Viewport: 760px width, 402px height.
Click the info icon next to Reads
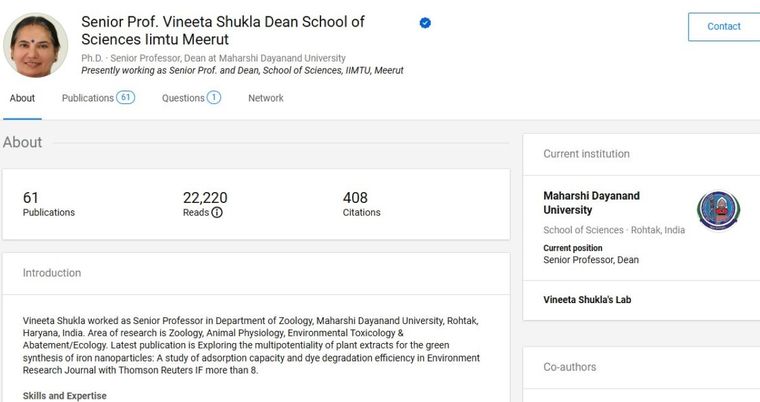pyautogui.click(x=217, y=212)
